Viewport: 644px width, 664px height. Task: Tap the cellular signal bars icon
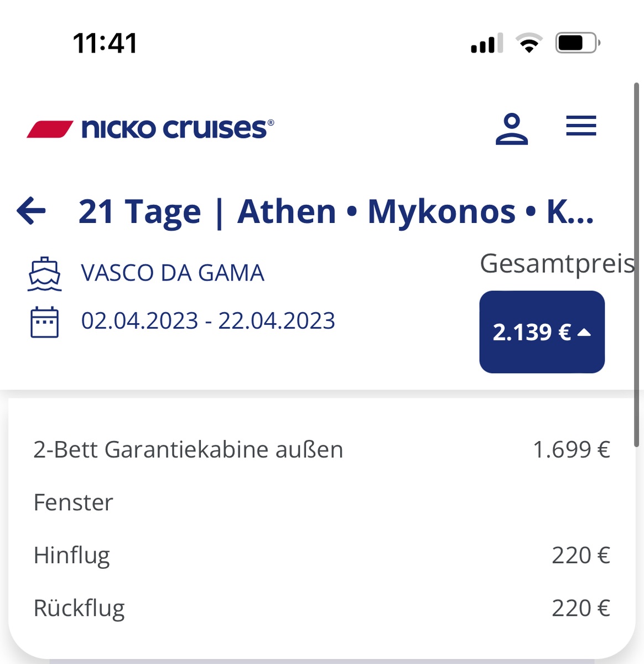click(487, 43)
